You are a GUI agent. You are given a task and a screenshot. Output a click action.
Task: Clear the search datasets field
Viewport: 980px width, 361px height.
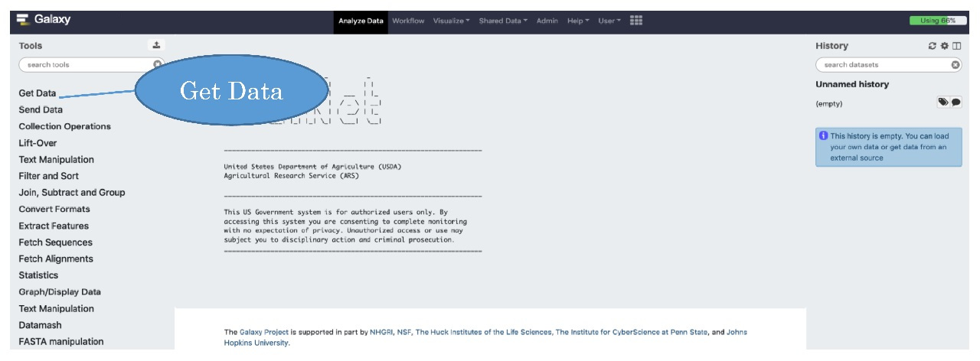(955, 65)
